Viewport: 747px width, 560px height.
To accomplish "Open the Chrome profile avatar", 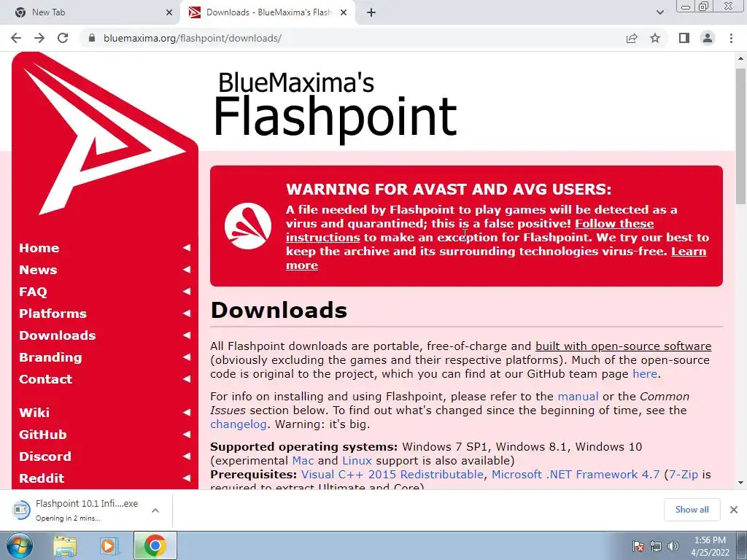I will (708, 38).
